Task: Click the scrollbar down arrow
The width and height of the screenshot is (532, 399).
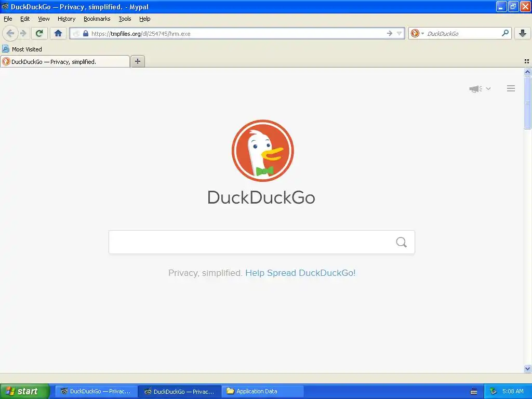Action: [527, 368]
